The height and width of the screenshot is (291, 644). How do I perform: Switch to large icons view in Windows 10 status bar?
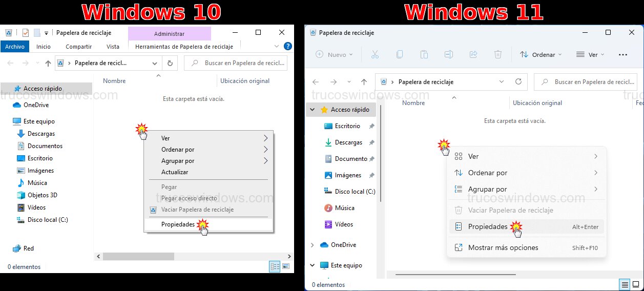click(286, 266)
